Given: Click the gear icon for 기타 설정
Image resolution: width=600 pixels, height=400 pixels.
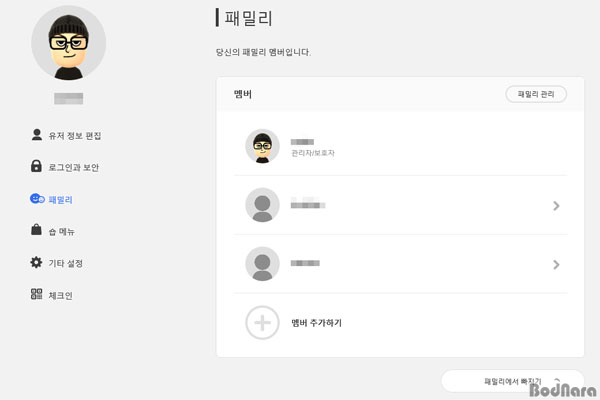Looking at the screenshot, I should (x=37, y=263).
